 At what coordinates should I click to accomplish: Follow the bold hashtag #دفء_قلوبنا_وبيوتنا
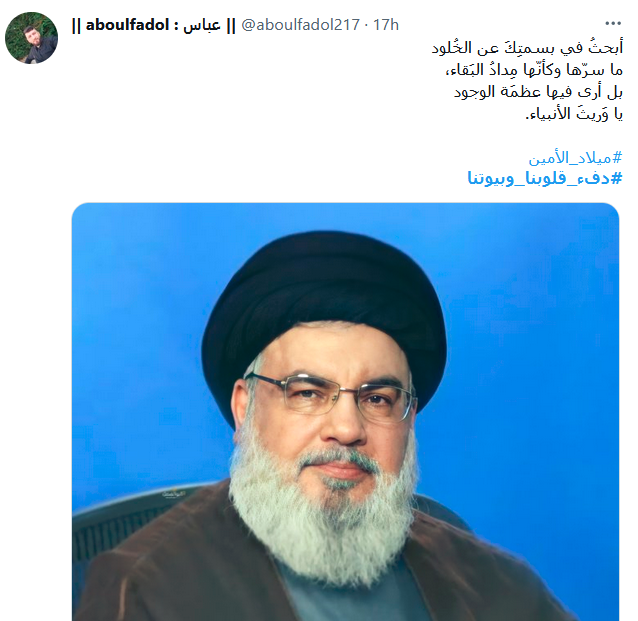pyautogui.click(x=545, y=178)
